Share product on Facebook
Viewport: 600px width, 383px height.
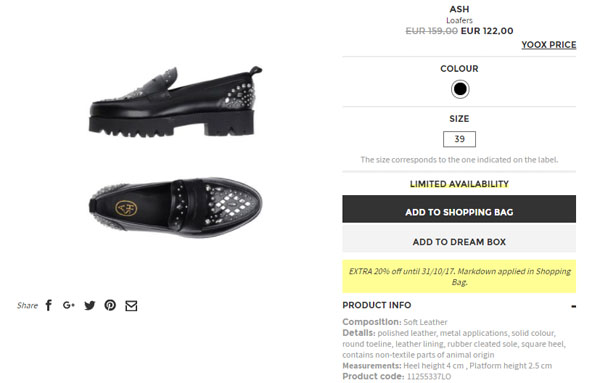pos(49,305)
